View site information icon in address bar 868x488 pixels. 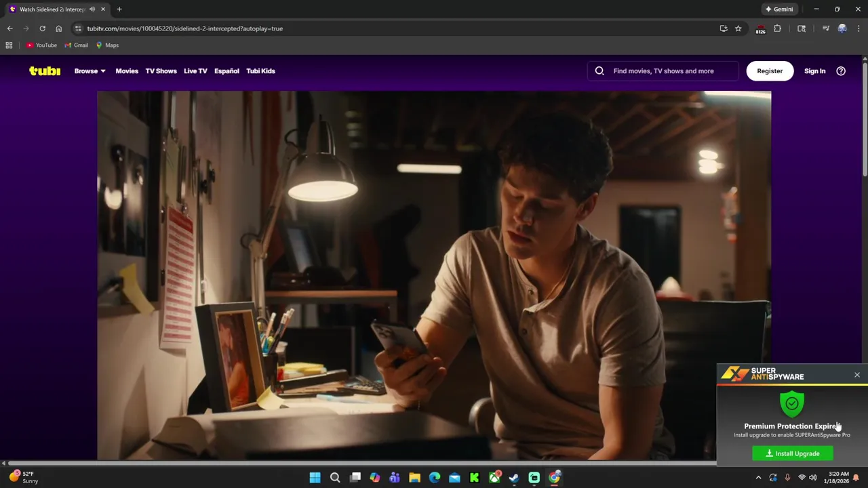coord(78,28)
